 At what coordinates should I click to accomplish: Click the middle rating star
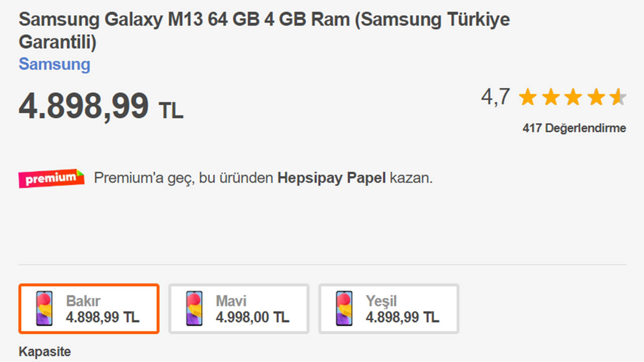[574, 98]
